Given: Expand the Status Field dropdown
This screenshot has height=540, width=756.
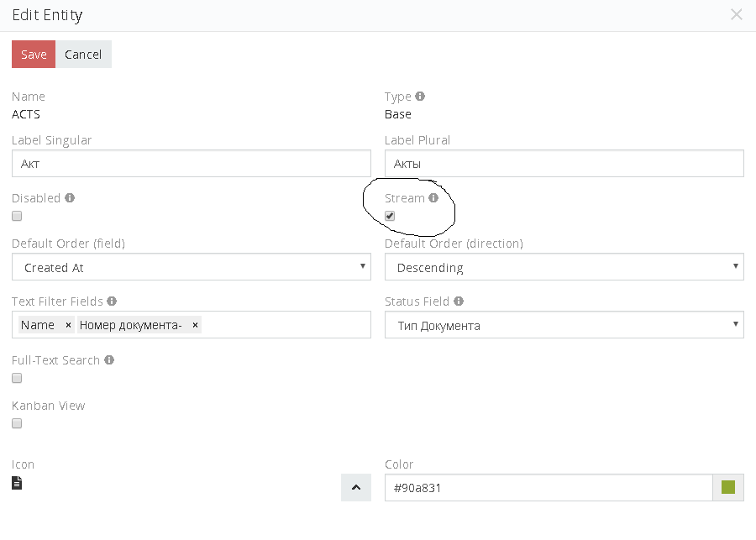Looking at the screenshot, I should [x=564, y=325].
